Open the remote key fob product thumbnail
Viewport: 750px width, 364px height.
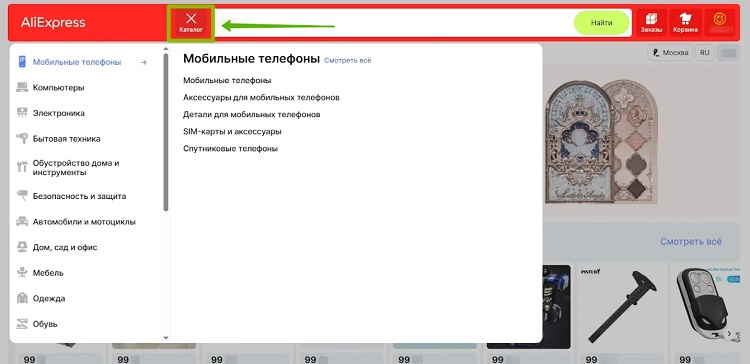[706, 305]
